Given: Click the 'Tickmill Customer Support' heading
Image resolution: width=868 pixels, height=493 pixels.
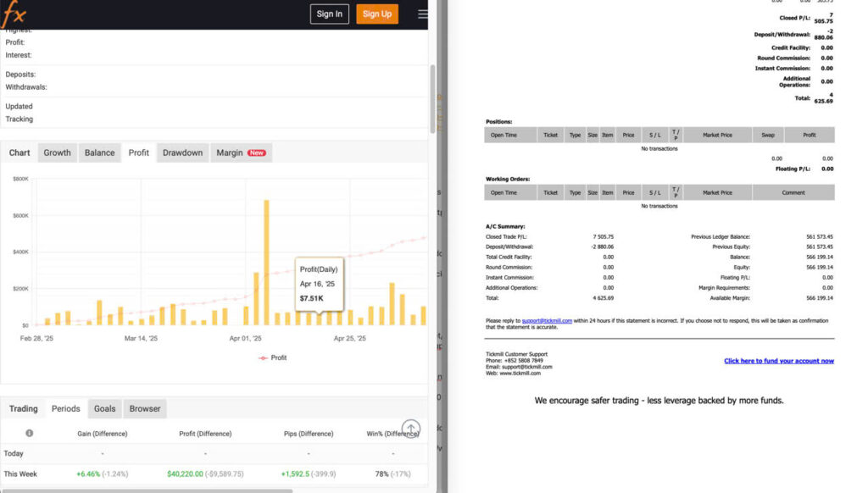Looking at the screenshot, I should coord(516,354).
